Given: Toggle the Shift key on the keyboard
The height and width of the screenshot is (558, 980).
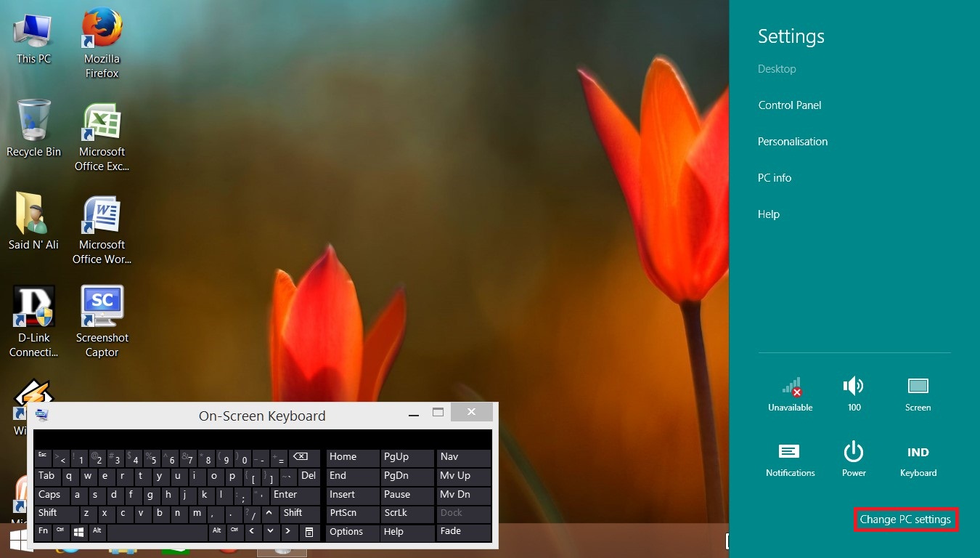Looking at the screenshot, I should click(x=49, y=513).
